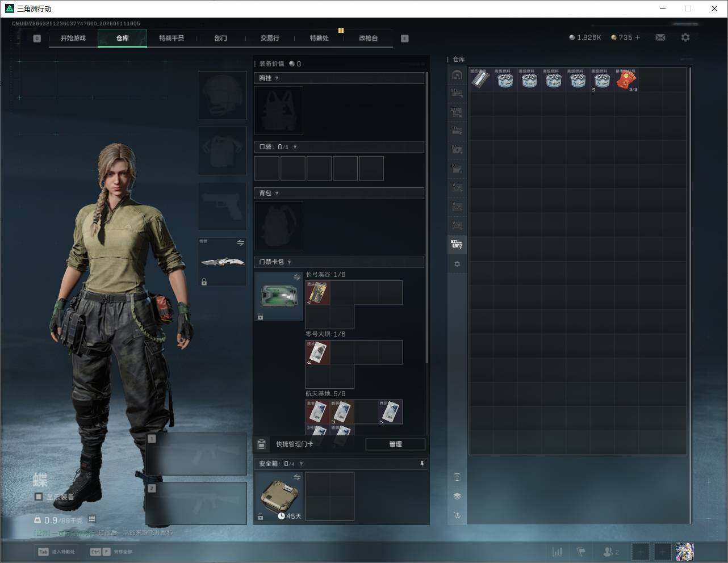Click the plus next to 735 currency
728x563 pixels.
click(x=638, y=37)
